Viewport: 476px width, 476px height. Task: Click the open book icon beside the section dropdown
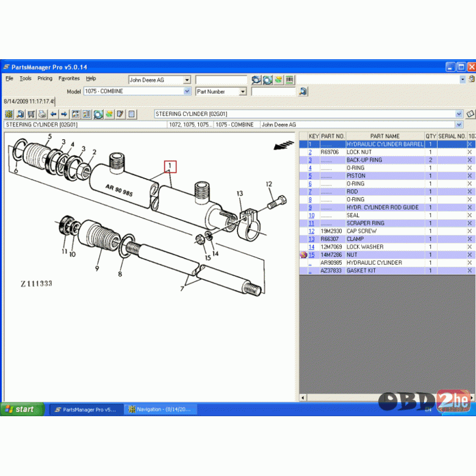pos(471,114)
